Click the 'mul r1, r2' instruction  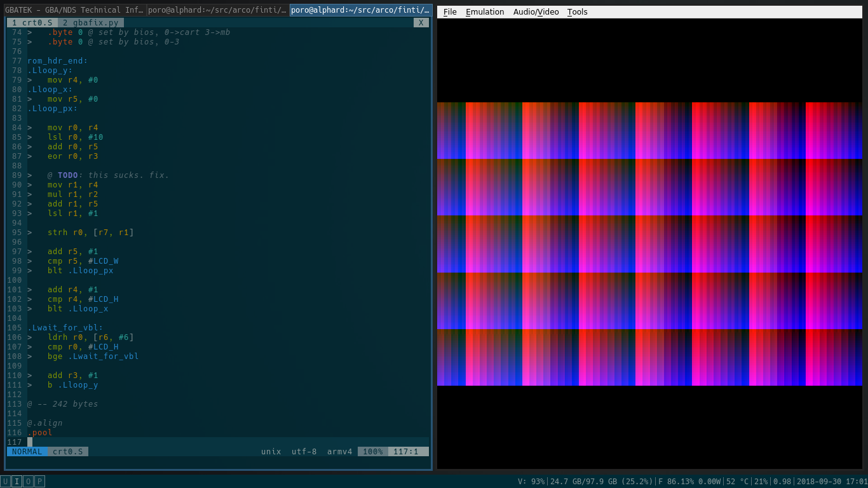click(x=73, y=194)
